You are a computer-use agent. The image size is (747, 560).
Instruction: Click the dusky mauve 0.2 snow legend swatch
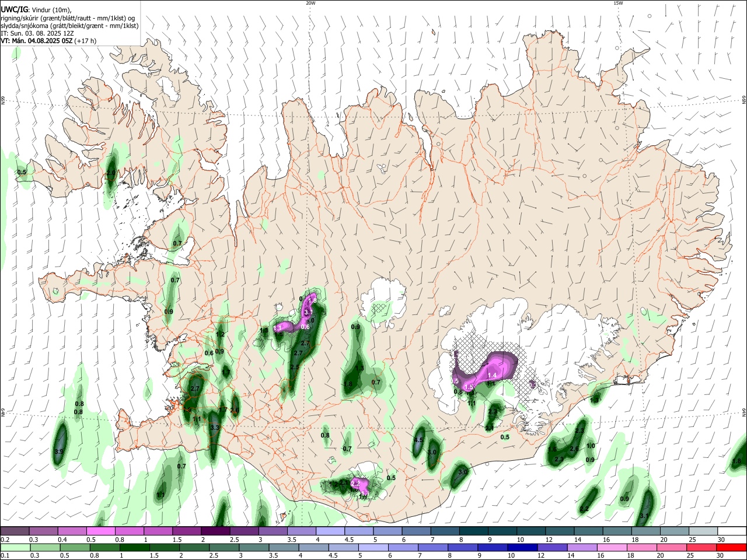click(x=15, y=531)
